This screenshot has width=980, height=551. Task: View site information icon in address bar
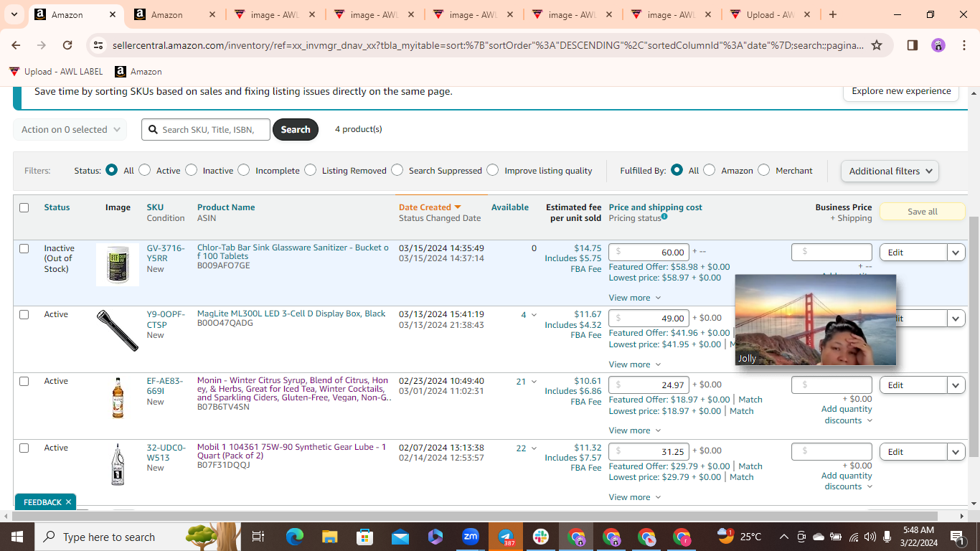98,45
